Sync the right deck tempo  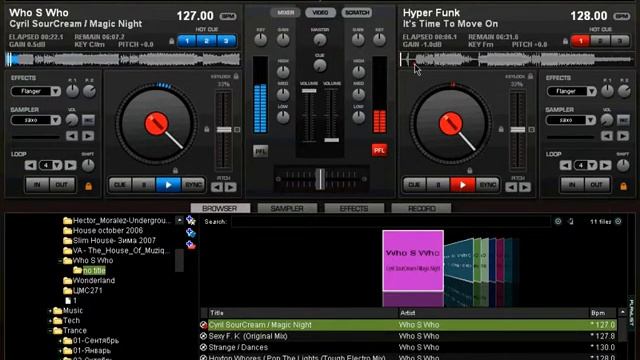point(487,185)
